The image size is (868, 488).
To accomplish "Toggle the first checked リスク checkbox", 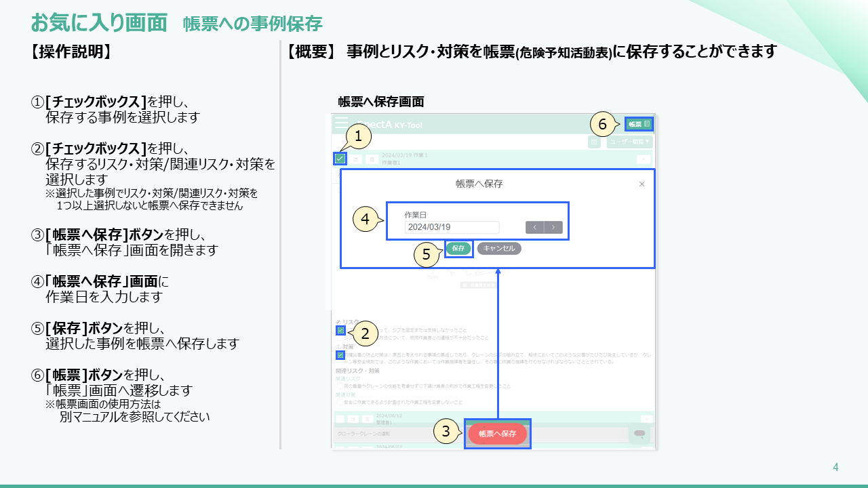I will pos(340,331).
